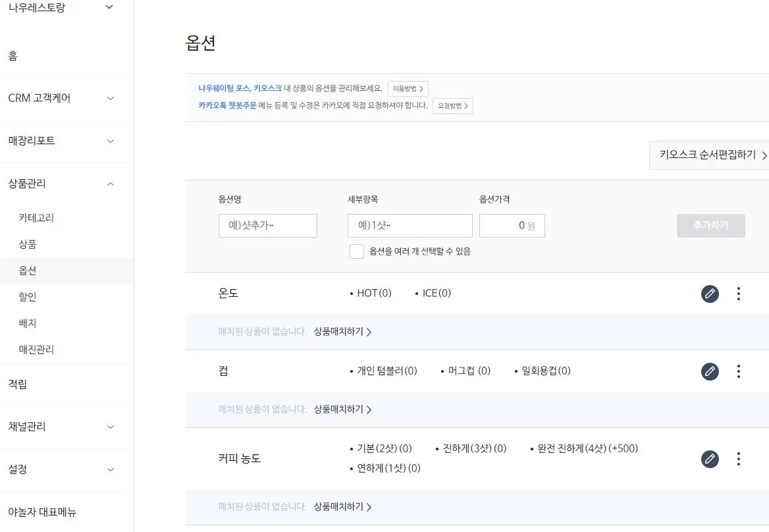
Task: Click the 'ICE(0)' option text
Action: 437,293
